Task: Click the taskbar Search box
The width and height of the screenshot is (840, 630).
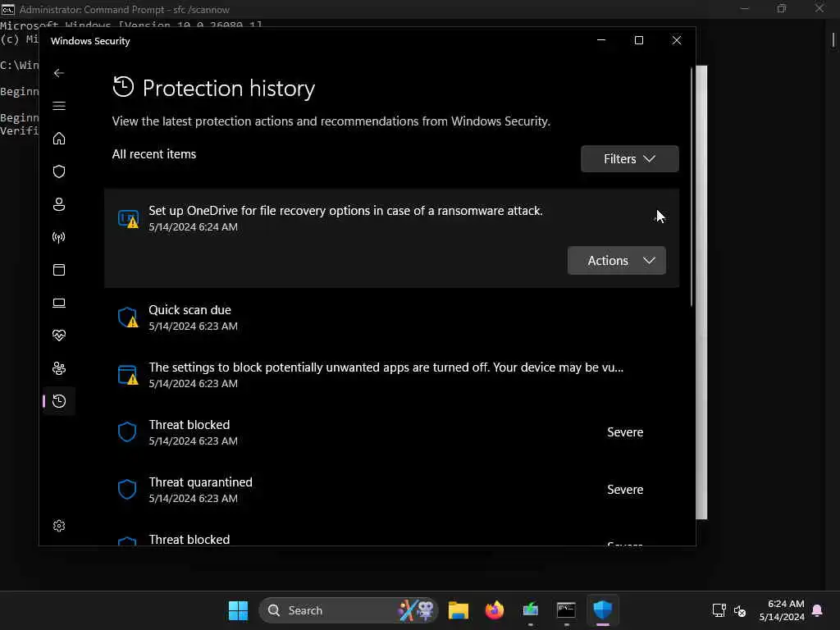Action: tap(348, 610)
